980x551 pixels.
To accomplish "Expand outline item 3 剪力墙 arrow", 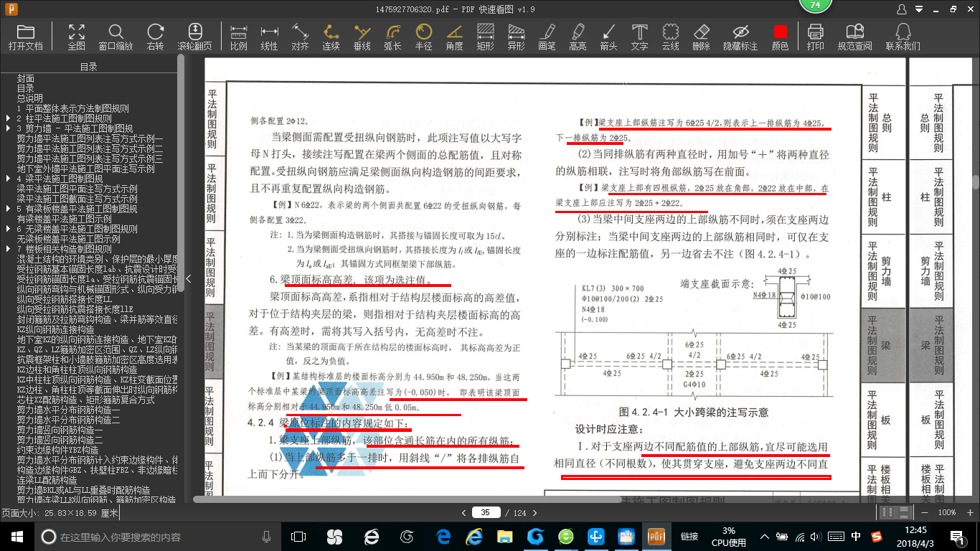I will coord(7,128).
